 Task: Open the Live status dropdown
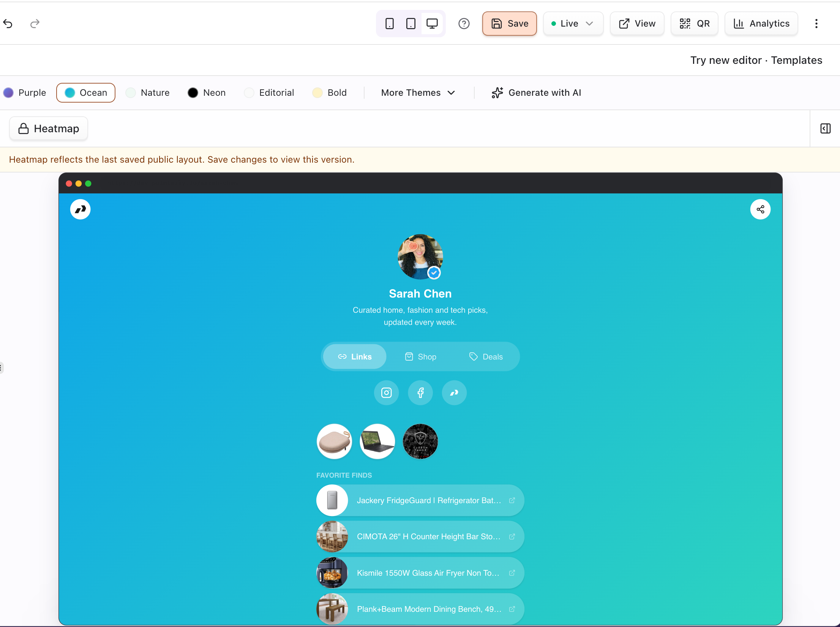pos(573,24)
